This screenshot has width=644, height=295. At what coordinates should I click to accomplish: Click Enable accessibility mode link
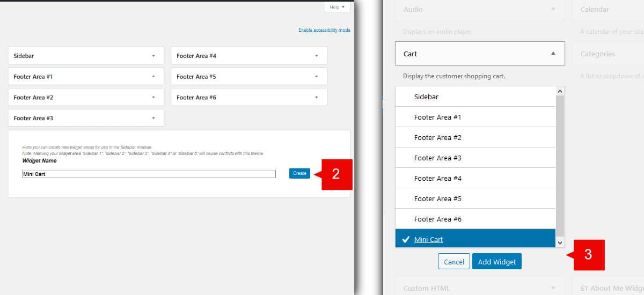click(324, 30)
